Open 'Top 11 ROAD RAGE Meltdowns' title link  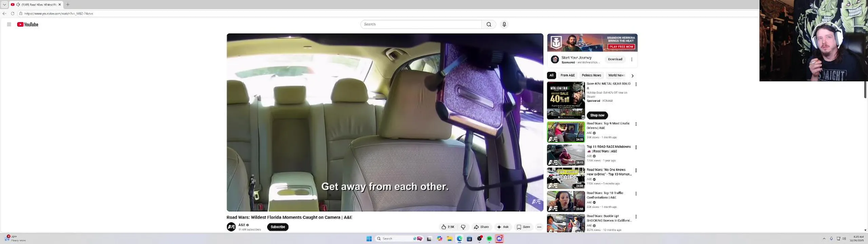[609, 149]
